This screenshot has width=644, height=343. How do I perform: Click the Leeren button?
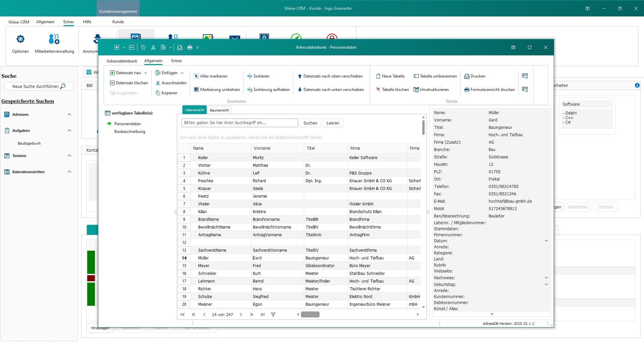click(x=333, y=123)
